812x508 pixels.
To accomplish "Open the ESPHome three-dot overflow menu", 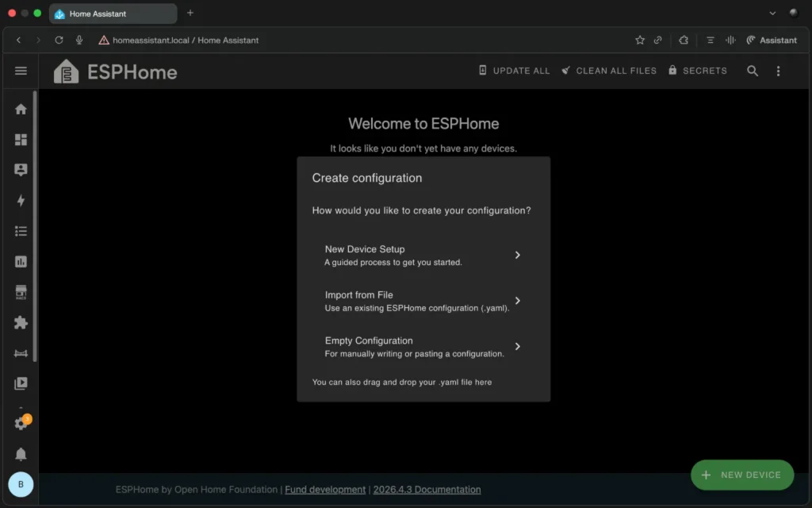I will (778, 71).
